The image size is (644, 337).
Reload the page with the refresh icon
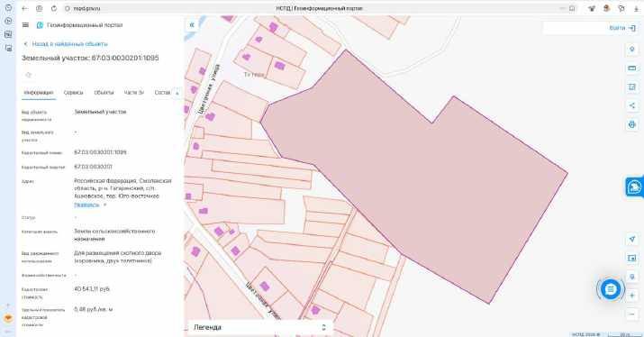54,8
